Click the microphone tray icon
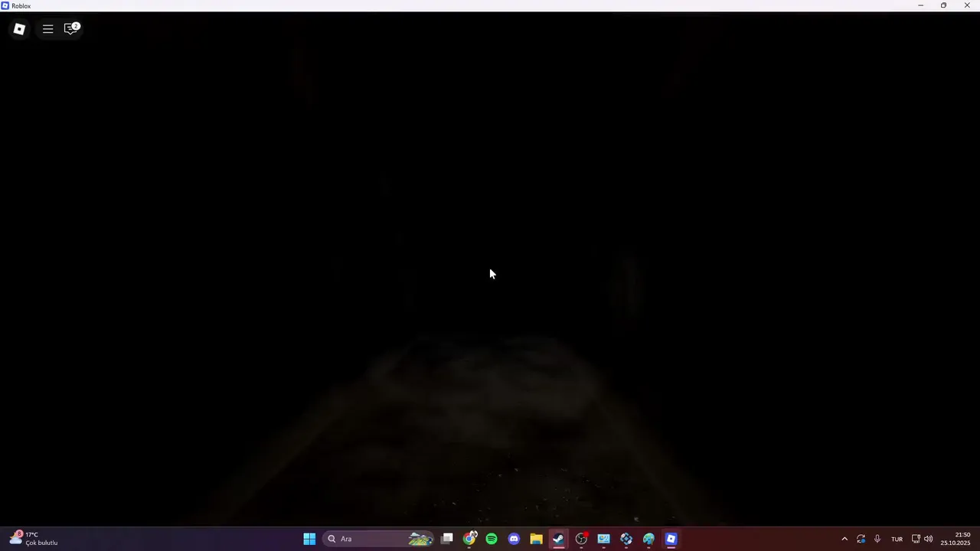The width and height of the screenshot is (980, 551). 877,539
